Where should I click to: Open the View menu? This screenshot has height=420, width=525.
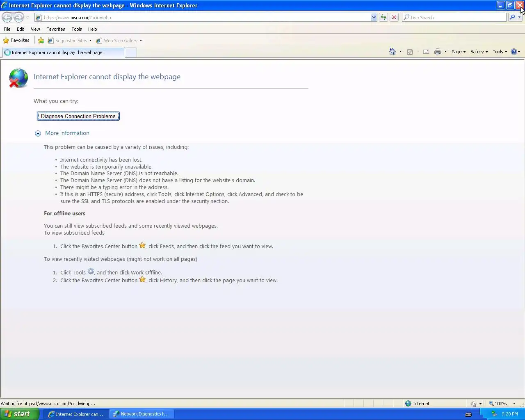tap(35, 29)
